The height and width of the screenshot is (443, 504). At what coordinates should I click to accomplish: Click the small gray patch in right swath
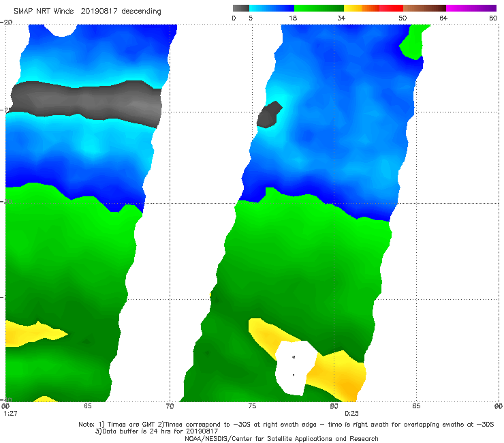[269, 115]
